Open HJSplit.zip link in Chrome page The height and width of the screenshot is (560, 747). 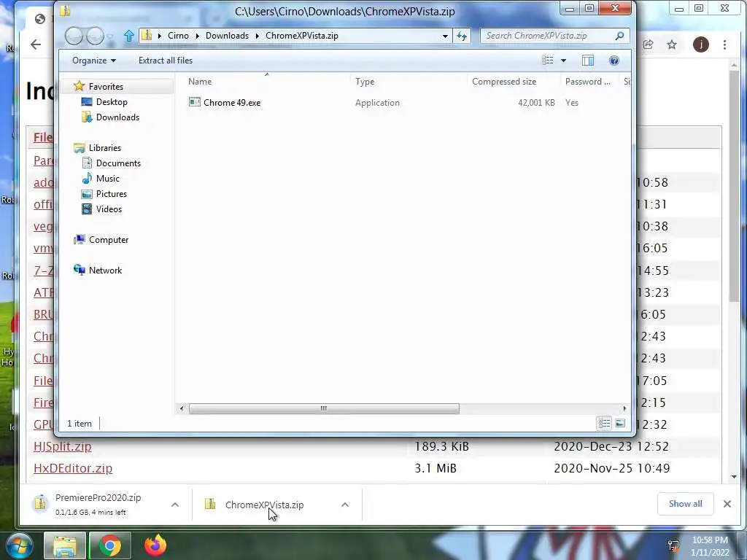click(63, 446)
